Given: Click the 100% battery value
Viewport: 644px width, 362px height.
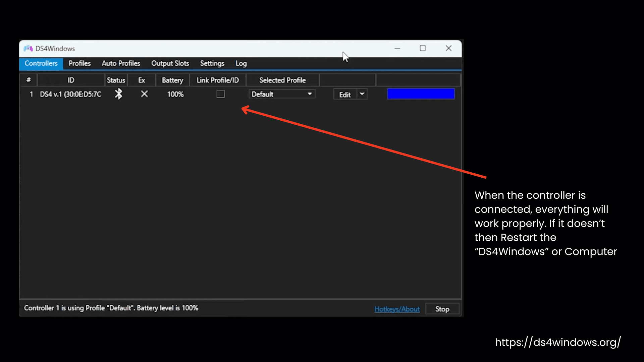Looking at the screenshot, I should (175, 94).
